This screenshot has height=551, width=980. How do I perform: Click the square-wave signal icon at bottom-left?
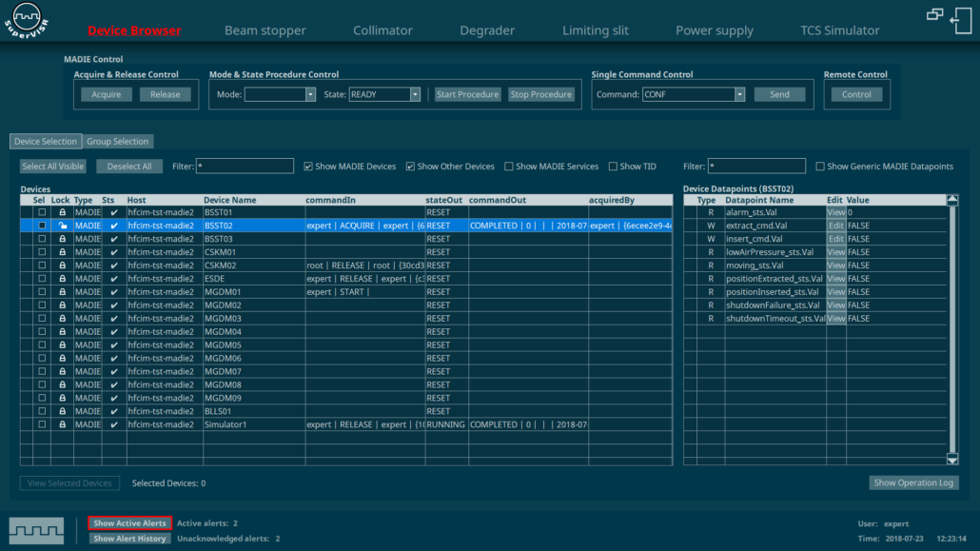click(x=36, y=530)
